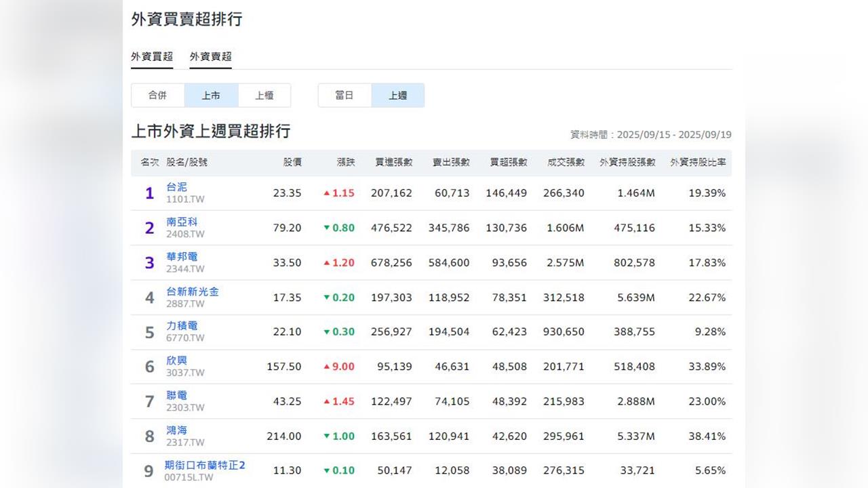Open the 欣興 stock link

(176, 361)
